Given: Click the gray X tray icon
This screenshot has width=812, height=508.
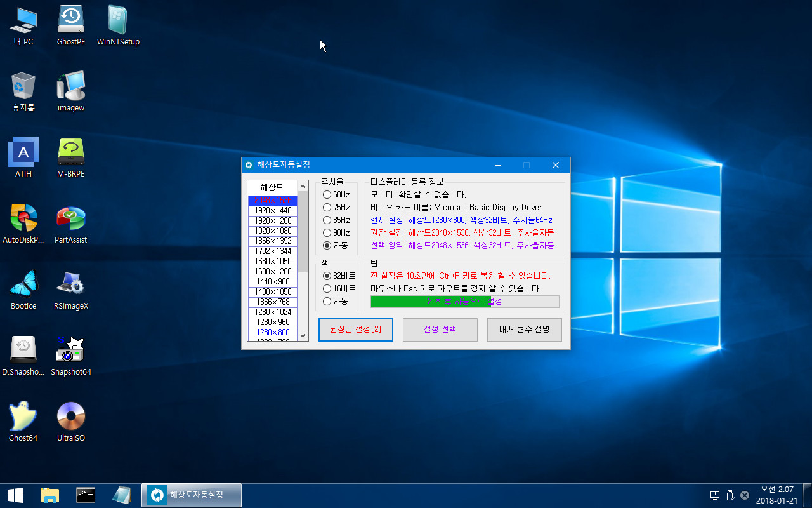Looking at the screenshot, I should point(745,495).
